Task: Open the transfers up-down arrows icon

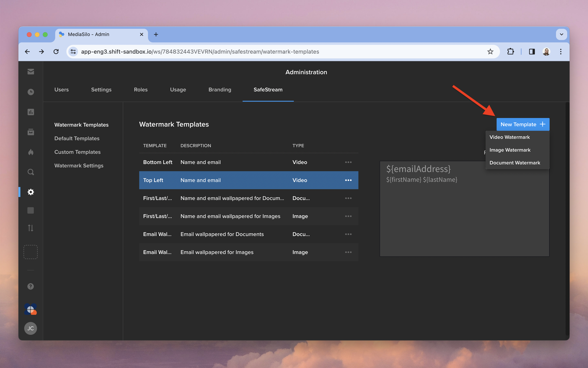Action: (31, 228)
